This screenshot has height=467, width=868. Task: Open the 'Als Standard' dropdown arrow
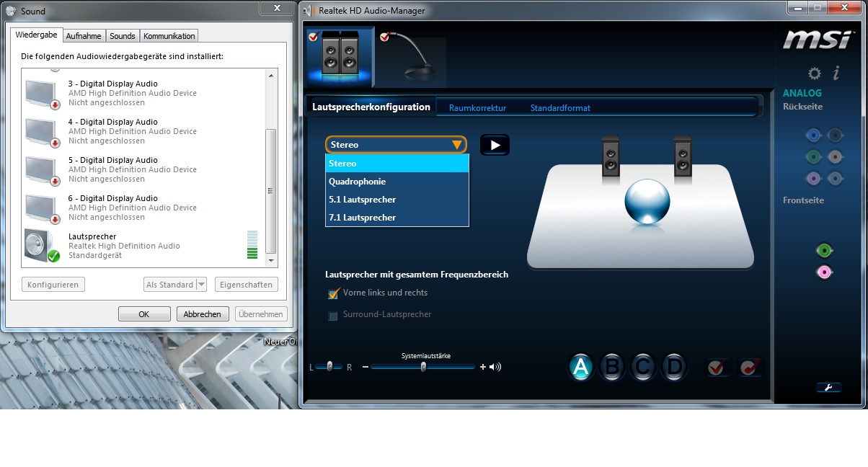point(201,285)
